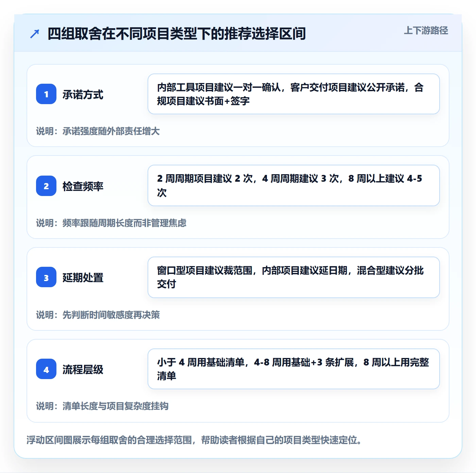The width and height of the screenshot is (476, 473).
Task: Select number badge 1 for 承诺方式
Action: 46,94
